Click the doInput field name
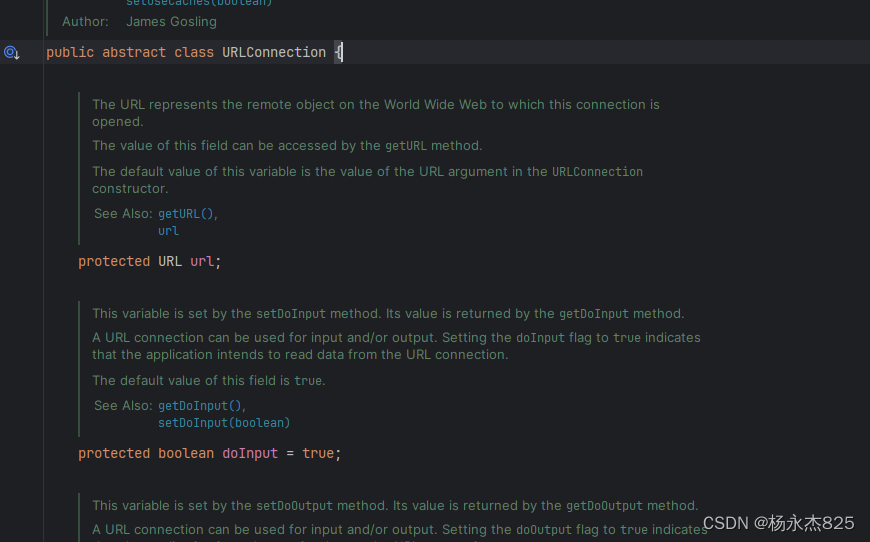870x542 pixels. click(250, 453)
